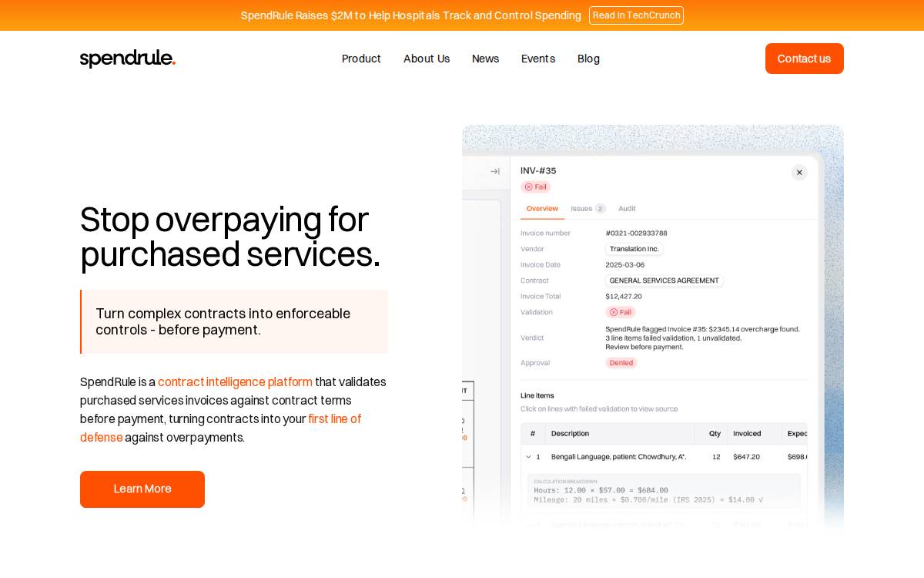The height and width of the screenshot is (578, 924).
Task: Click the Invoiced column header
Action: 747,434
